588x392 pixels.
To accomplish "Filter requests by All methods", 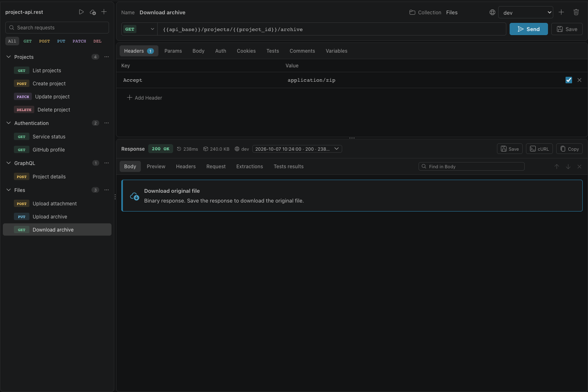I will 12,41.
